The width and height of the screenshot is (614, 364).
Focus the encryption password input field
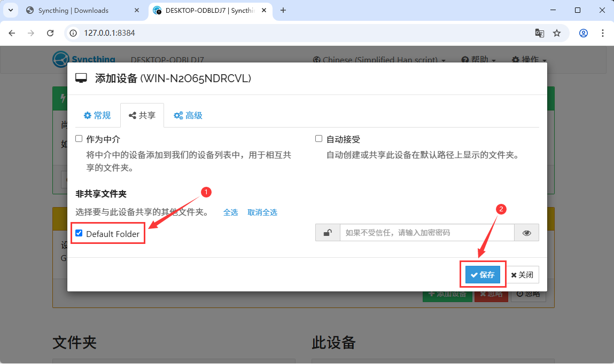[427, 233]
